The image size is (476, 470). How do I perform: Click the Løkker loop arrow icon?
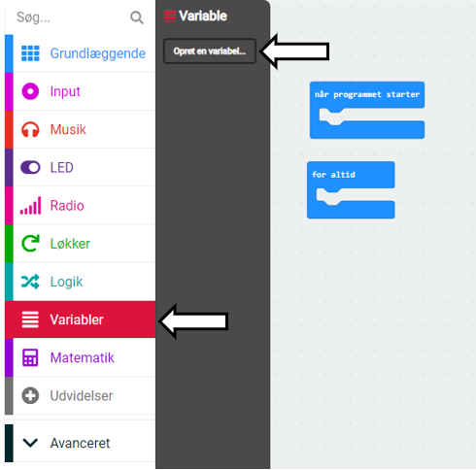30,243
